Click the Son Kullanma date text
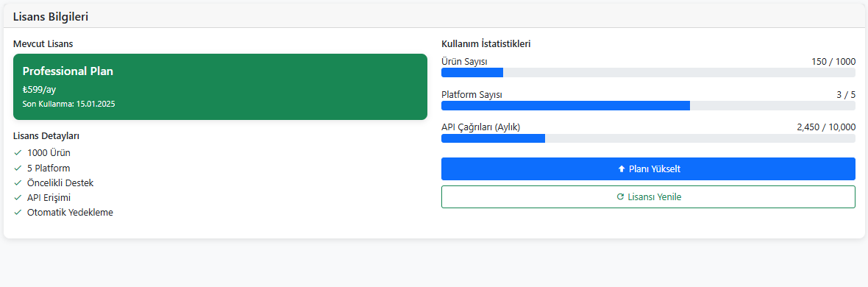This screenshot has width=868, height=287. click(68, 104)
